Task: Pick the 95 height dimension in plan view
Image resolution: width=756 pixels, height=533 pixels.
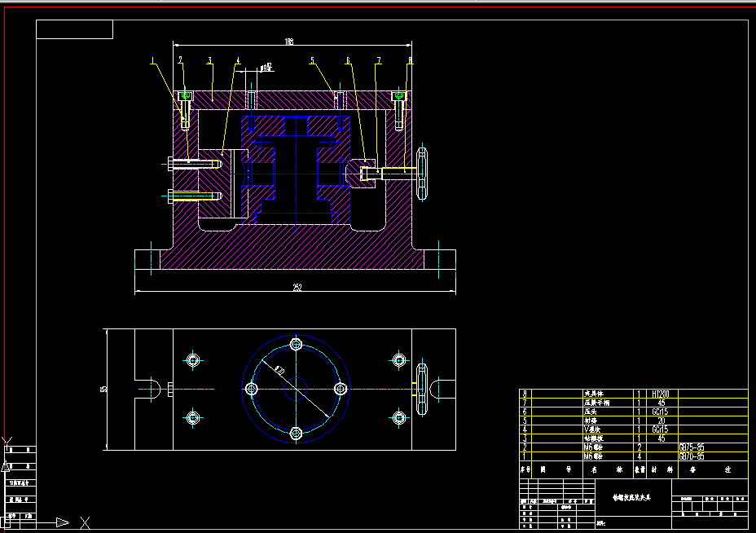Action: pyautogui.click(x=103, y=390)
